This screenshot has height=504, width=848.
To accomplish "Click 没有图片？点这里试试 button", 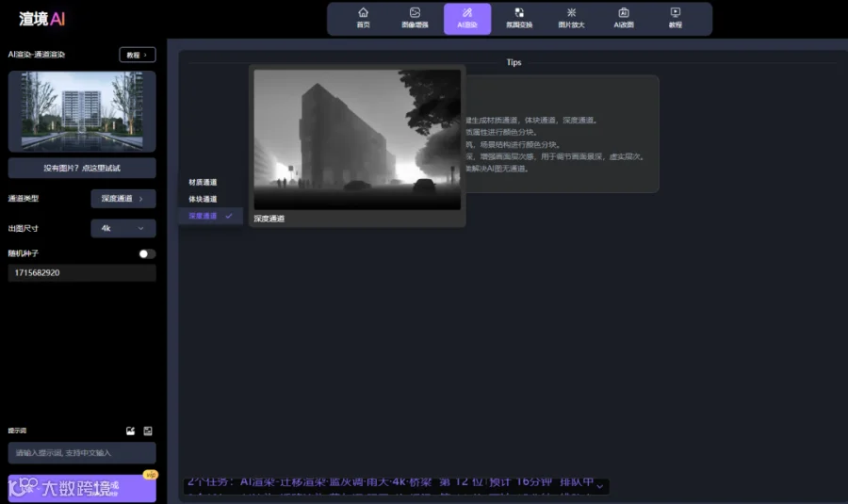I will (x=82, y=169).
